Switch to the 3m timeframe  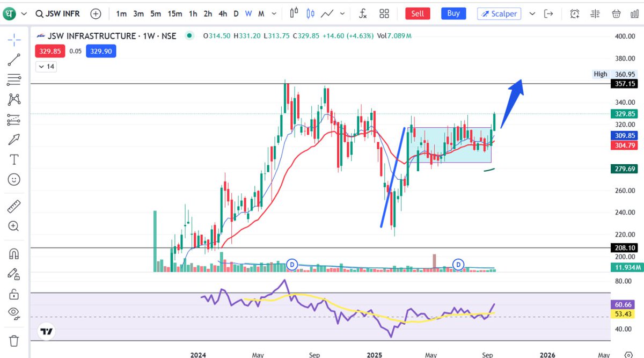point(138,13)
